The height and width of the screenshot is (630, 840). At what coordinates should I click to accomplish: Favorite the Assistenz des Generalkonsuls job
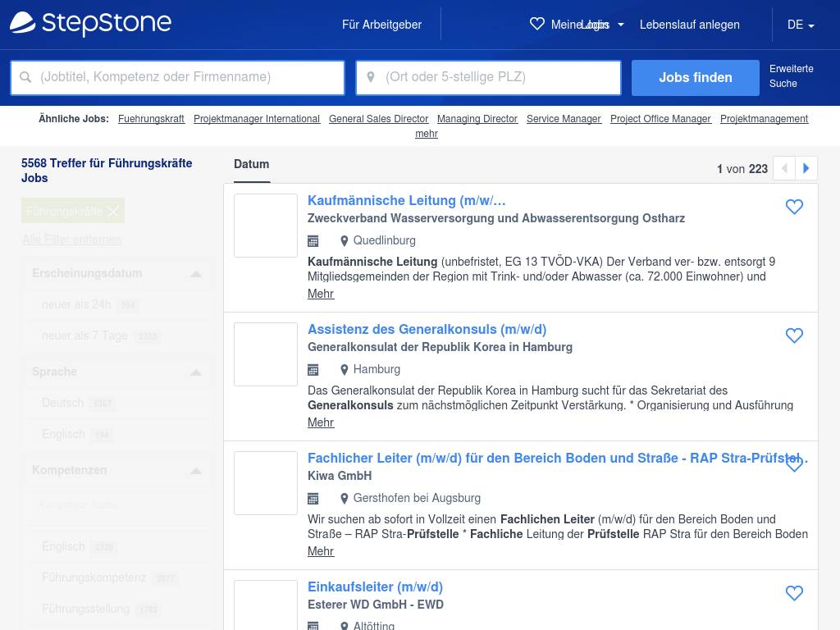pos(794,336)
